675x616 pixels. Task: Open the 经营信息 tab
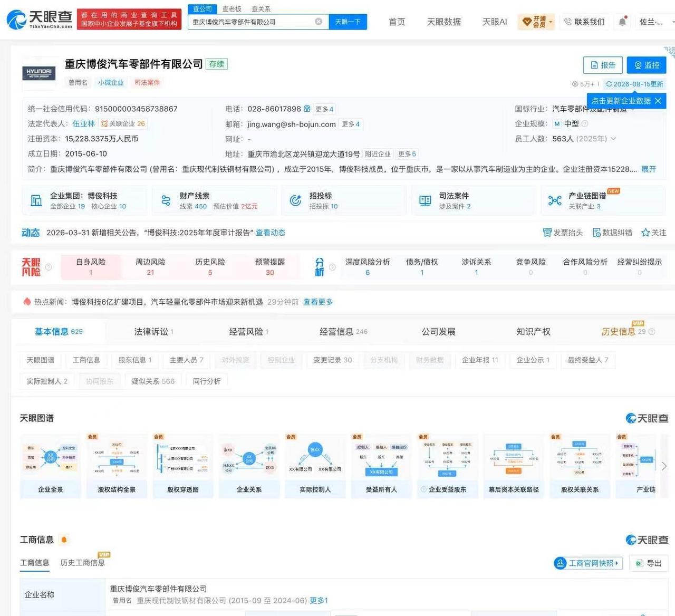click(343, 332)
